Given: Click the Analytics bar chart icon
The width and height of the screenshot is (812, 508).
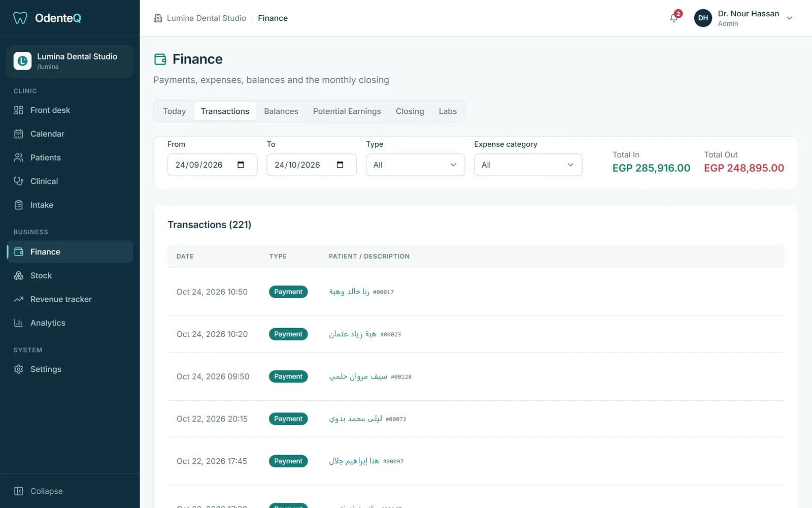Looking at the screenshot, I should 19,323.
